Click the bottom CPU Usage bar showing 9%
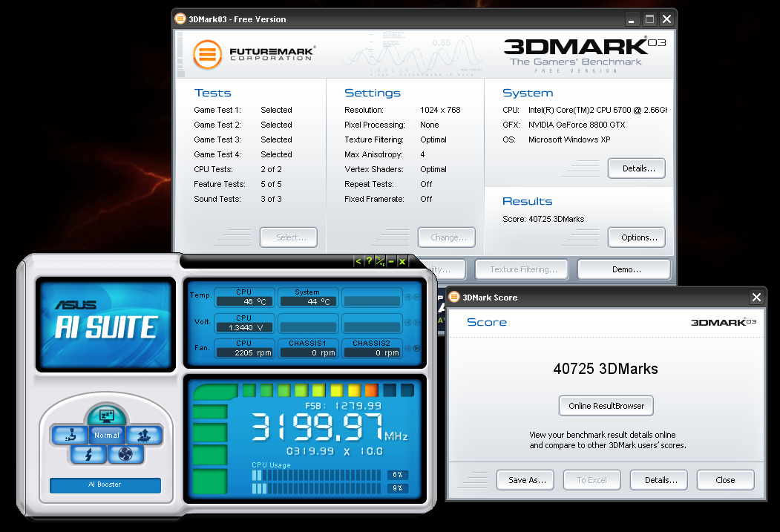The width and height of the screenshot is (780, 532). pos(316,489)
